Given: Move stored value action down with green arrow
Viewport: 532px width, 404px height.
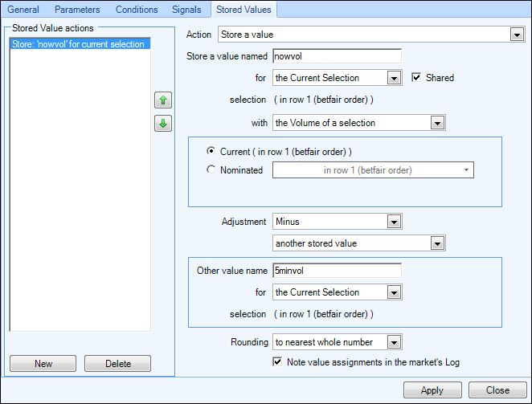Looking at the screenshot, I should click(x=163, y=123).
